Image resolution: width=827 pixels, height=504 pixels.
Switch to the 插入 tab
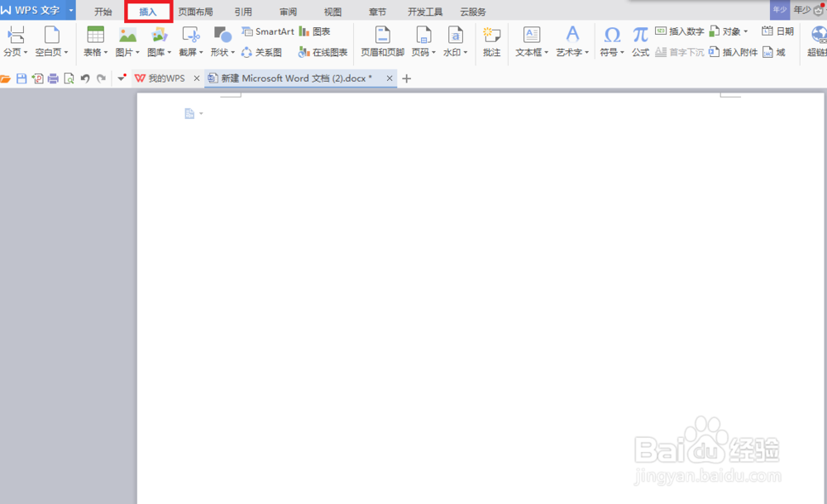[148, 12]
